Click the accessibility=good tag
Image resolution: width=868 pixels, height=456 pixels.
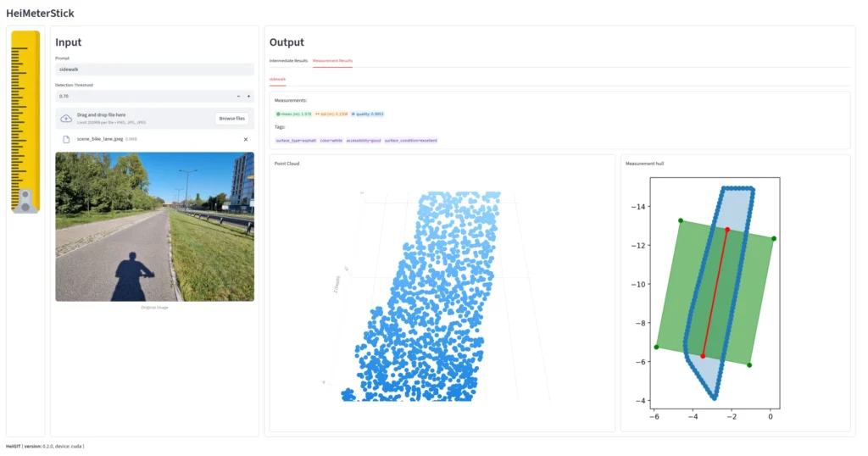point(364,141)
